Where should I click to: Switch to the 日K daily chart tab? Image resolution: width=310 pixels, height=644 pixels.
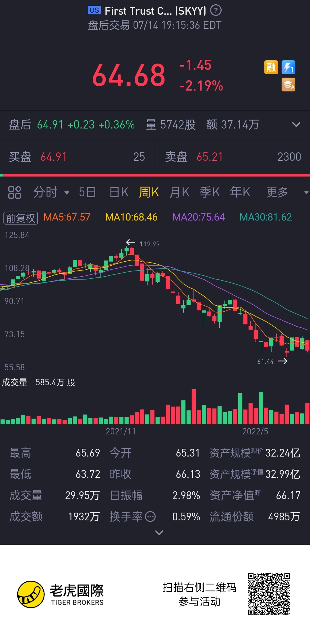[119, 192]
